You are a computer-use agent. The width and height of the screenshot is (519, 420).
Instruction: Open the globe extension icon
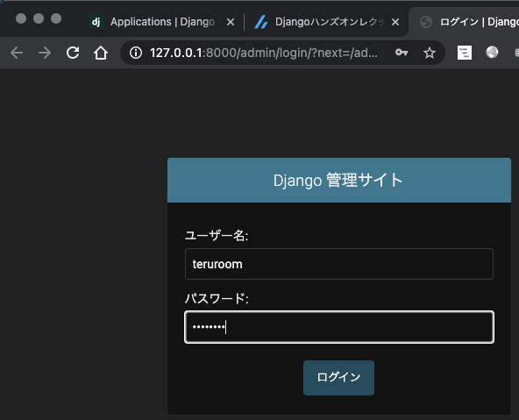coord(492,53)
